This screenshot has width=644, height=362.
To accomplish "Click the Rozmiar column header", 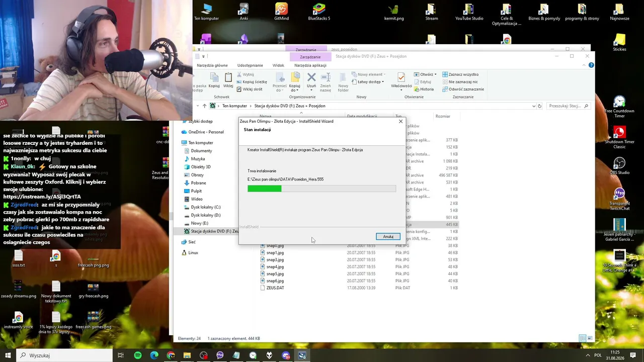I will click(443, 116).
